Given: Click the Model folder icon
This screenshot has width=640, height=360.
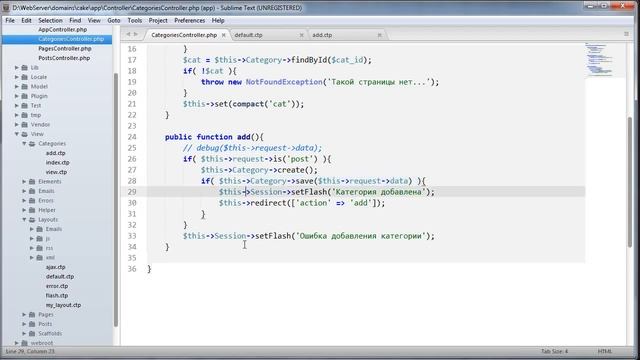Looking at the screenshot, I should (24, 87).
